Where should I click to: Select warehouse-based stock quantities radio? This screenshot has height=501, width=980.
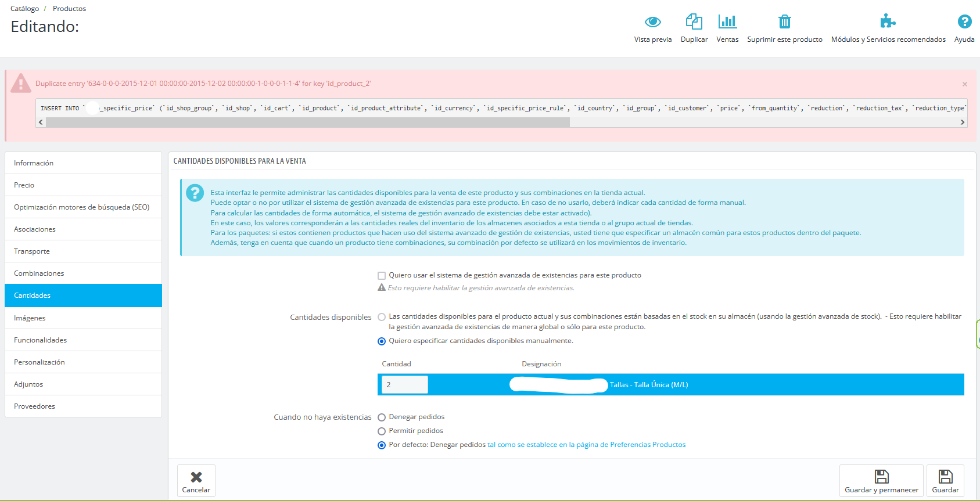pos(382,317)
